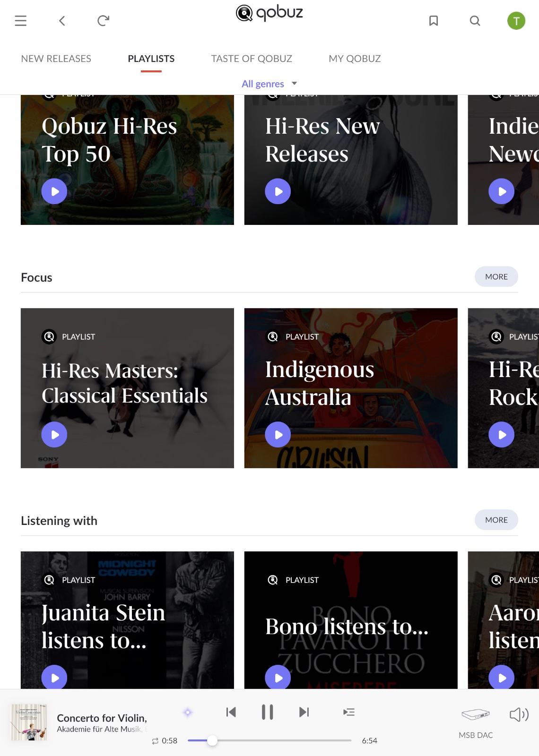Play the Aaron listens playlist
Viewport: 539px width, 756px height.
[x=502, y=678]
